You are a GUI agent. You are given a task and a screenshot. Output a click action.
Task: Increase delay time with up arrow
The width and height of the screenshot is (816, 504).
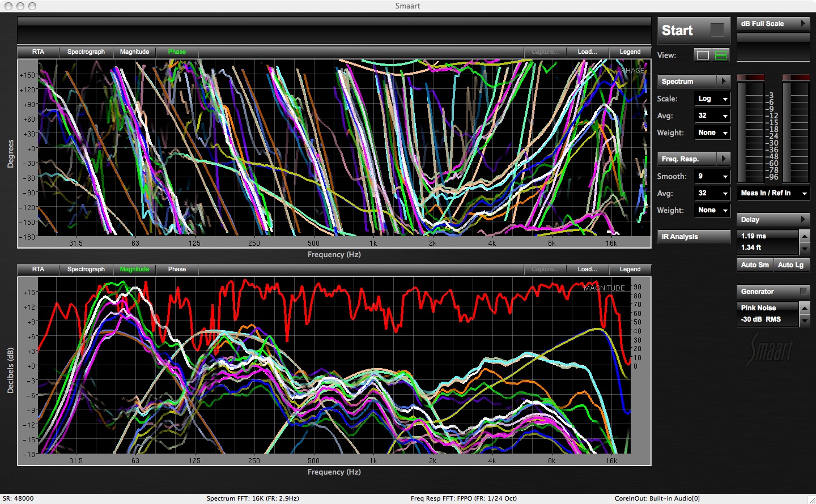click(804, 236)
